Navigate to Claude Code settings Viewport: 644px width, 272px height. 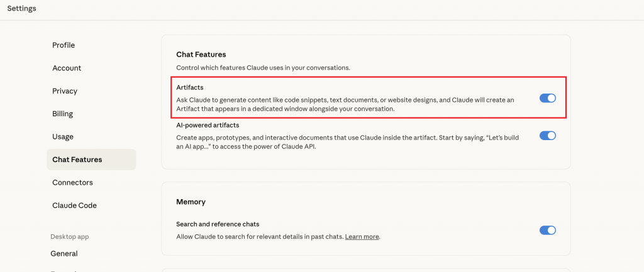coord(74,205)
